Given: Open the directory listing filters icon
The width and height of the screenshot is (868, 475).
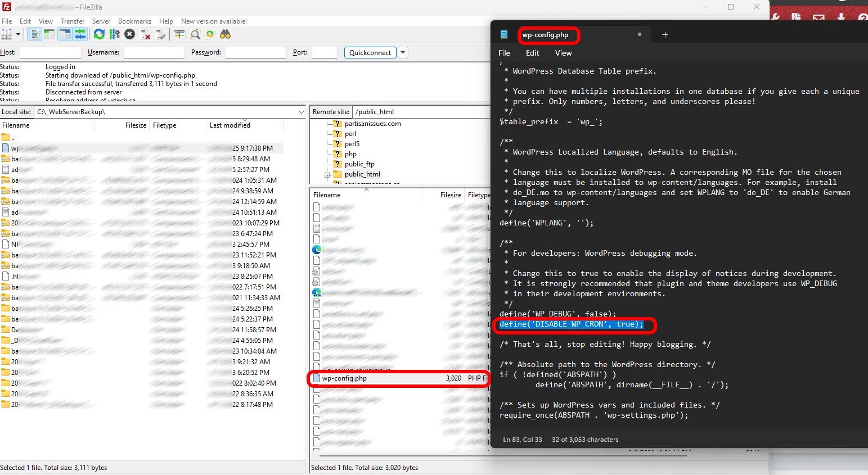Looking at the screenshot, I should pos(179,34).
